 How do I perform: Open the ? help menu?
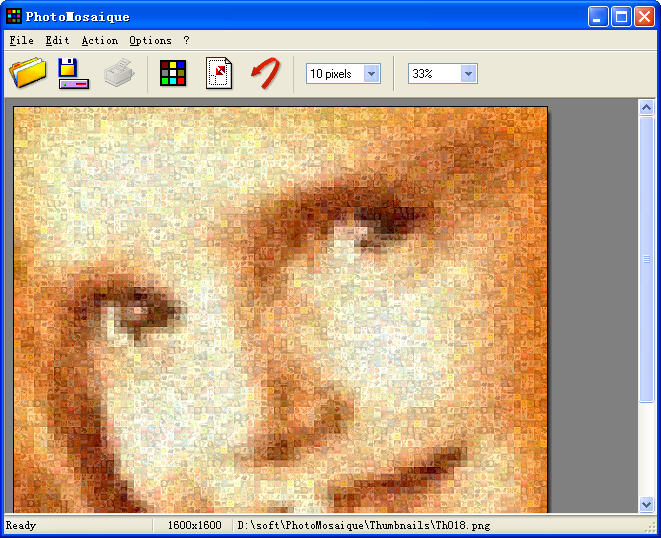(x=186, y=41)
